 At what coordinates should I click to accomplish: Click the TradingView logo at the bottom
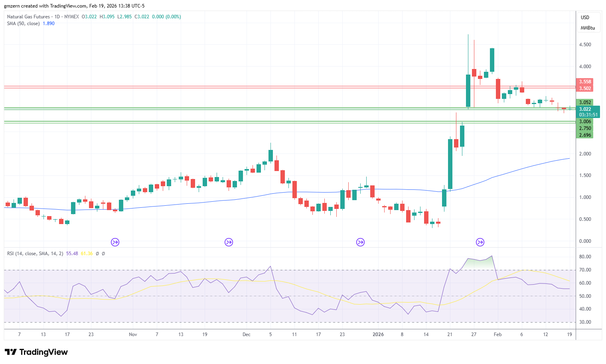click(x=36, y=352)
